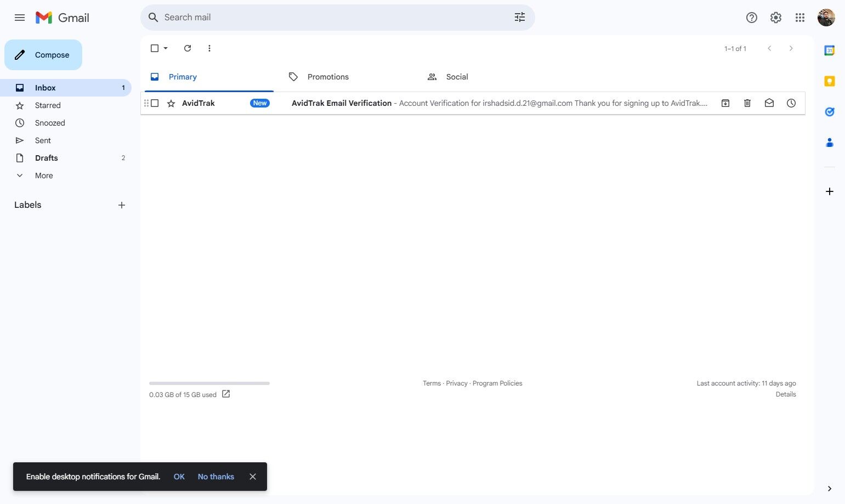Click the Compose button
The image size is (845, 504).
[x=43, y=55]
